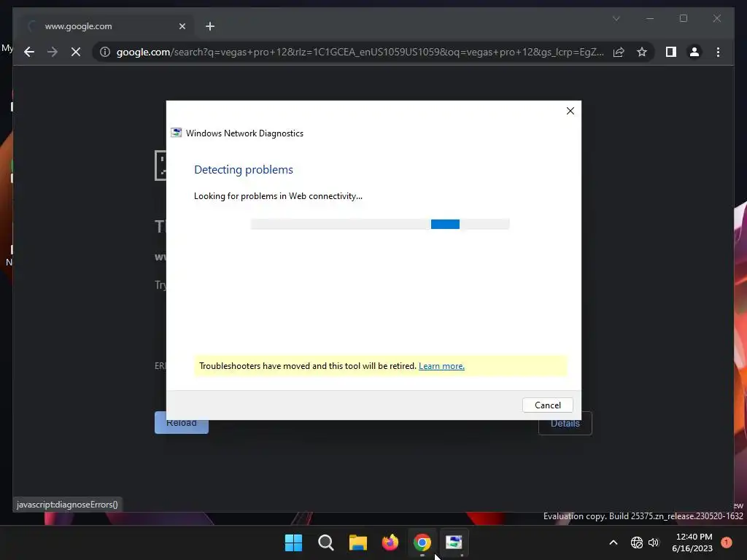Open a new Chrome tab

tap(210, 26)
